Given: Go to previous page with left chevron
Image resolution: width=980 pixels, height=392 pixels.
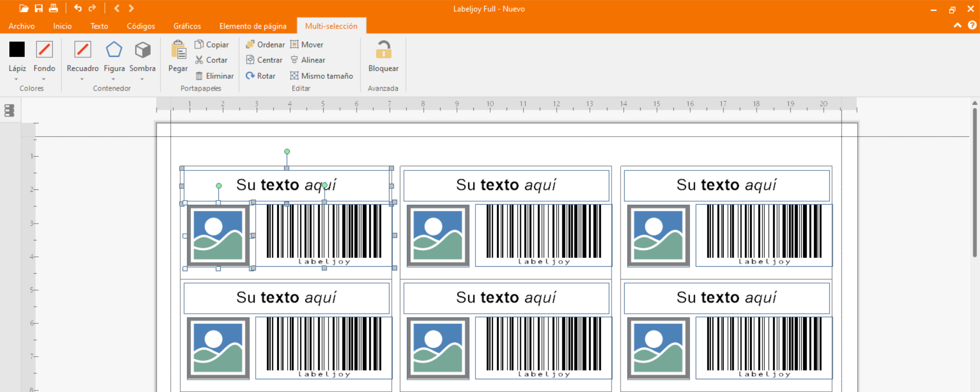Looking at the screenshot, I should pyautogui.click(x=117, y=8).
